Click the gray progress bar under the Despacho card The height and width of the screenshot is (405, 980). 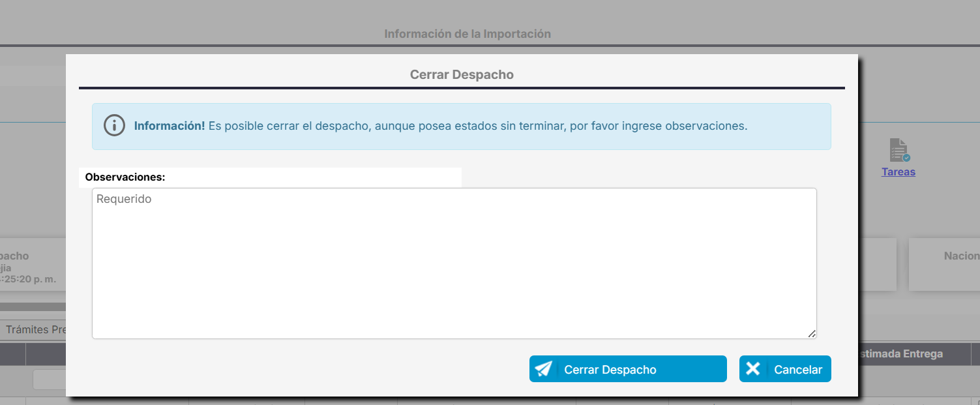pos(33,307)
